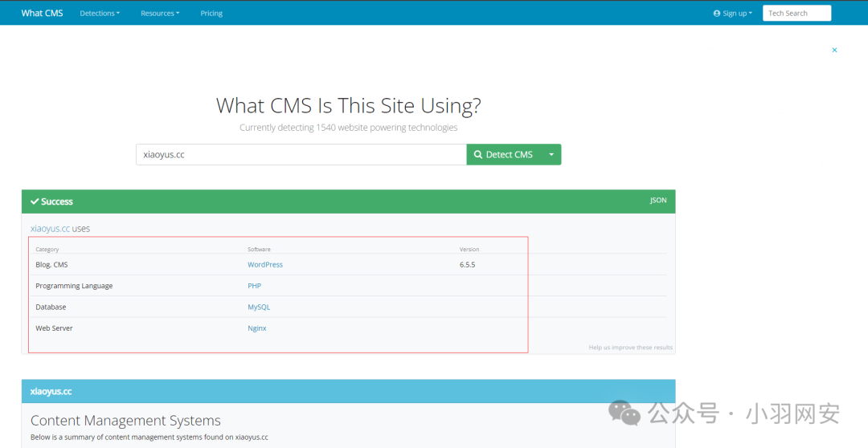Select the Programming Language category cell
The height and width of the screenshot is (448, 868).
tap(74, 286)
